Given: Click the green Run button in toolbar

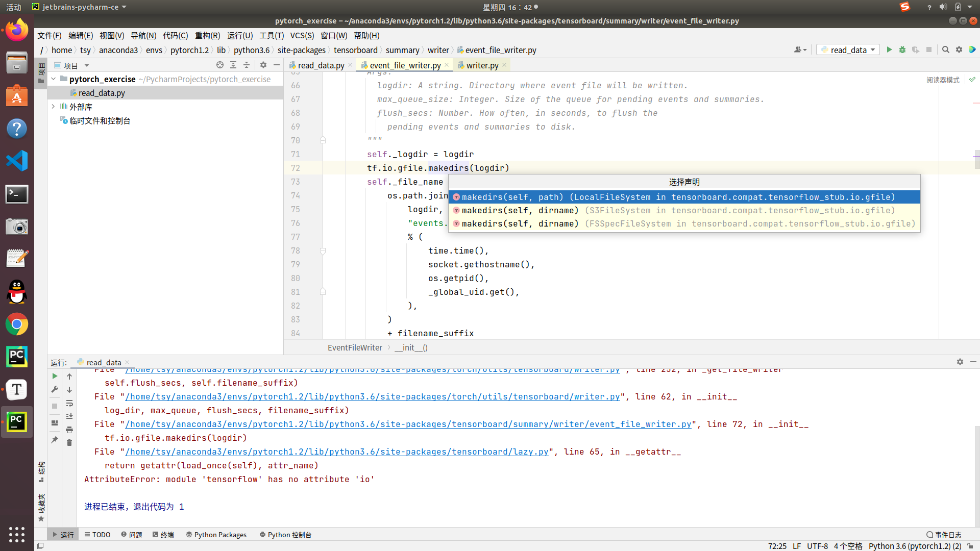Looking at the screenshot, I should [x=889, y=49].
